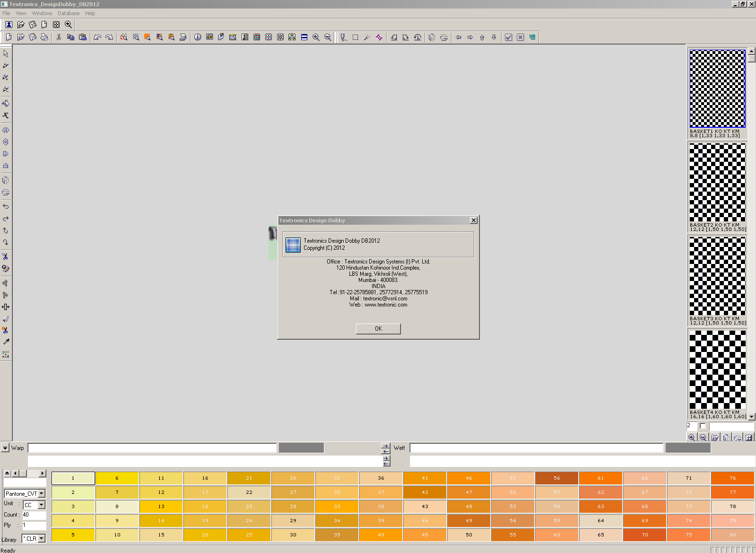This screenshot has height=553, width=756.
Task: Click the swap arrows between Warp and Weft
Action: (386, 448)
